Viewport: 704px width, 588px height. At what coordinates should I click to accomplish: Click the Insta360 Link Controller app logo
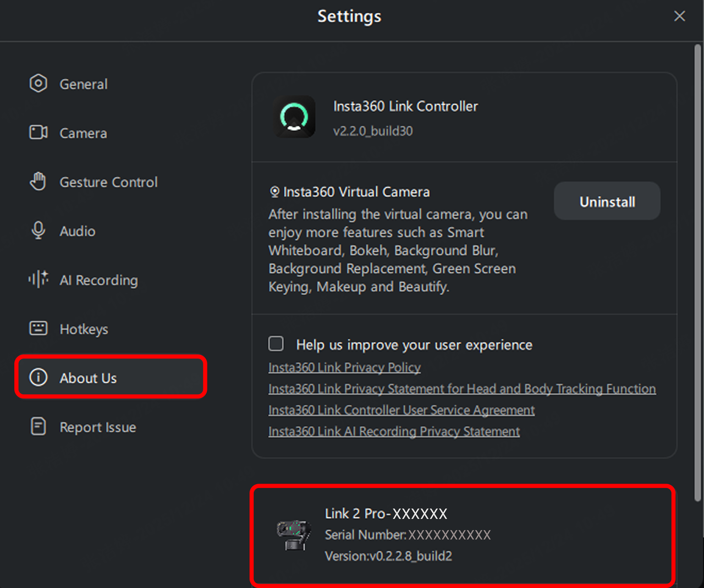click(x=294, y=117)
